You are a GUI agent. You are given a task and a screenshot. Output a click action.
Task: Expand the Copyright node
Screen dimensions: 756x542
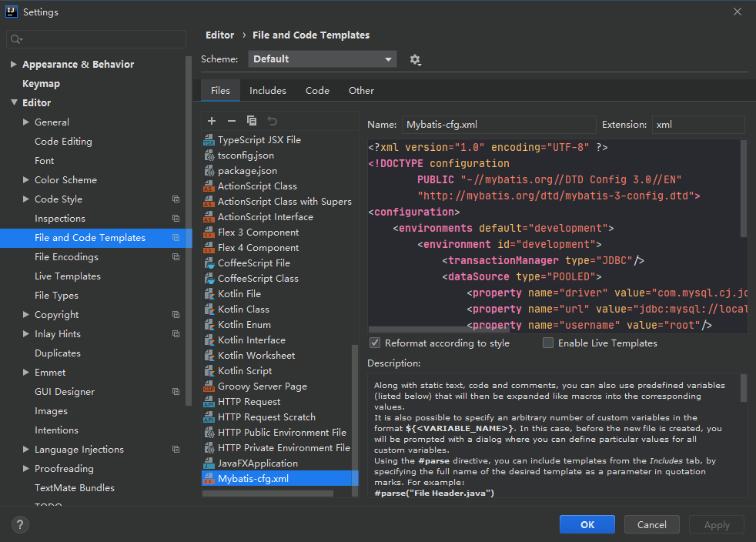point(26,314)
